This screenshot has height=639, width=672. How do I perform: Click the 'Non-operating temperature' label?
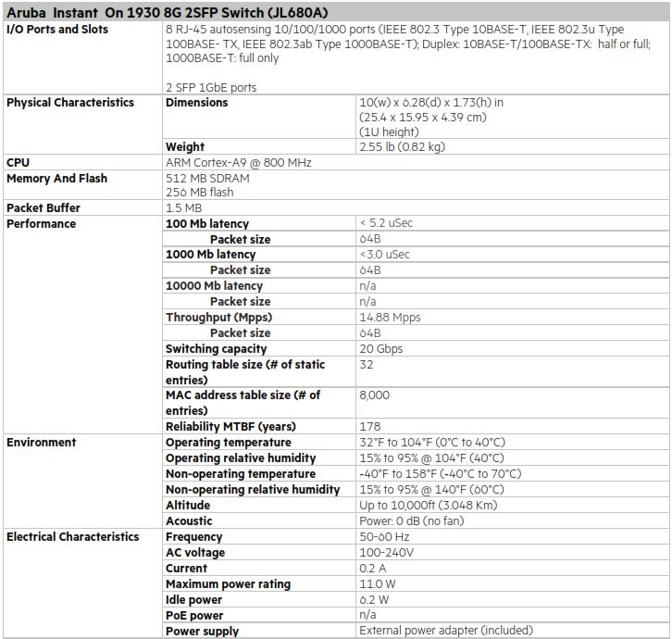pyautogui.click(x=241, y=474)
